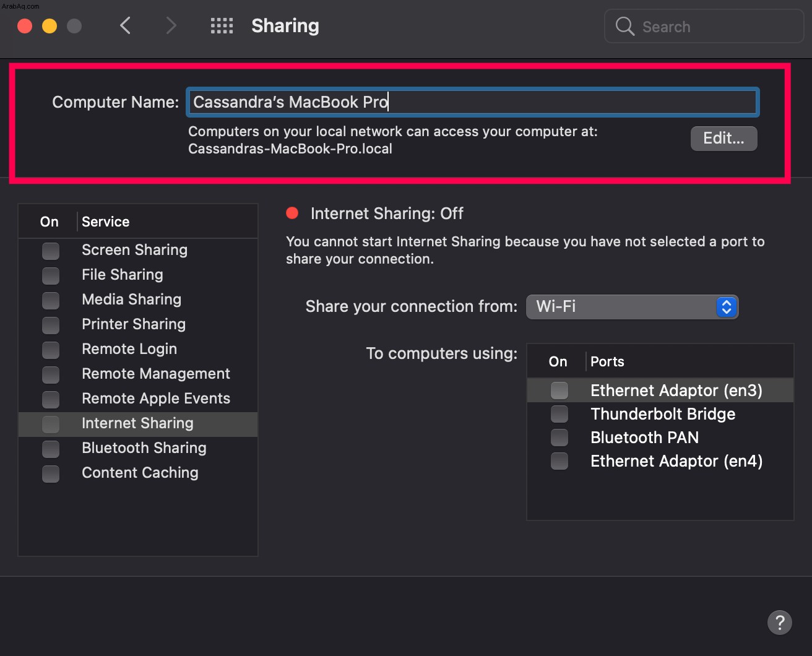Select Printer Sharing service label
The image size is (812, 656).
(x=134, y=324)
